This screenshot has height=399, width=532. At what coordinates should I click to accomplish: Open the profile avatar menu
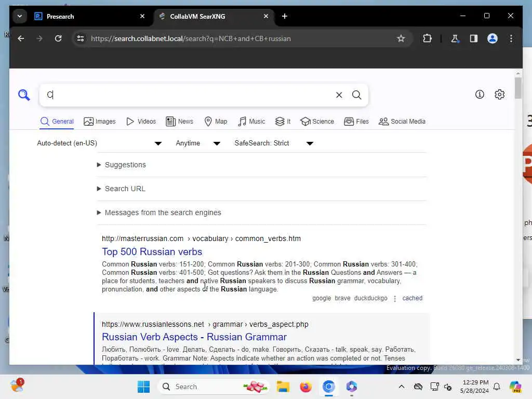493,38
